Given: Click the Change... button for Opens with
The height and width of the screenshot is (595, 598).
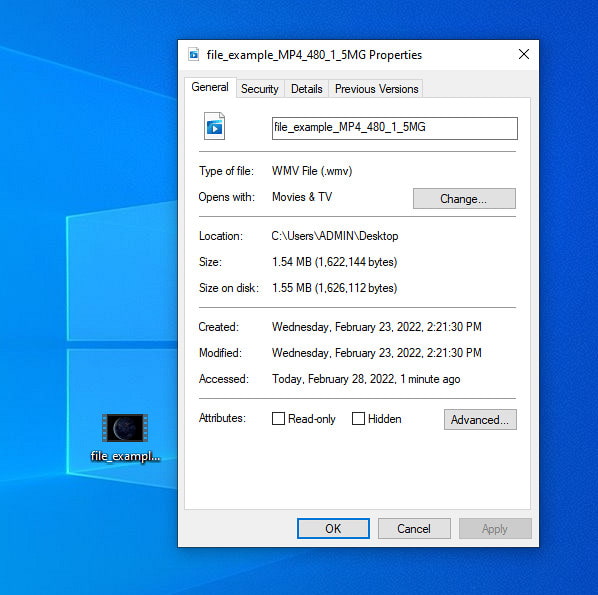Looking at the screenshot, I should [464, 198].
